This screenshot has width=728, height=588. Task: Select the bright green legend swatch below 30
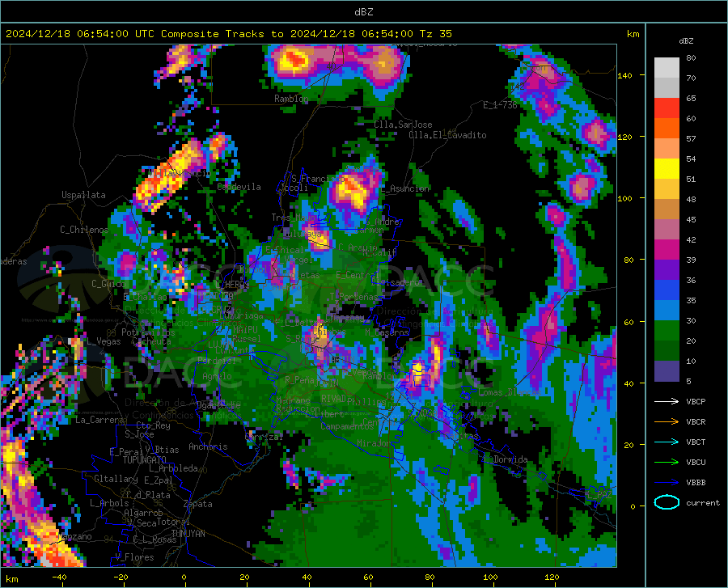coord(667,331)
